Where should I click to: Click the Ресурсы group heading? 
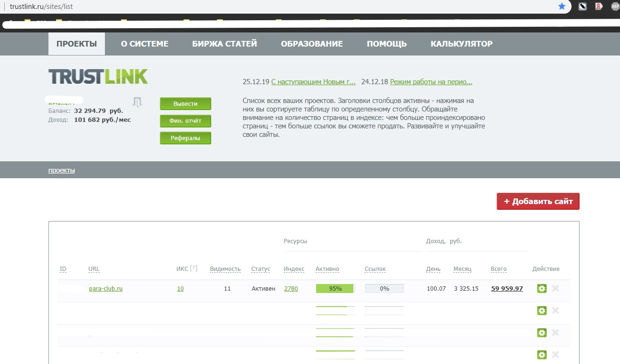click(295, 241)
